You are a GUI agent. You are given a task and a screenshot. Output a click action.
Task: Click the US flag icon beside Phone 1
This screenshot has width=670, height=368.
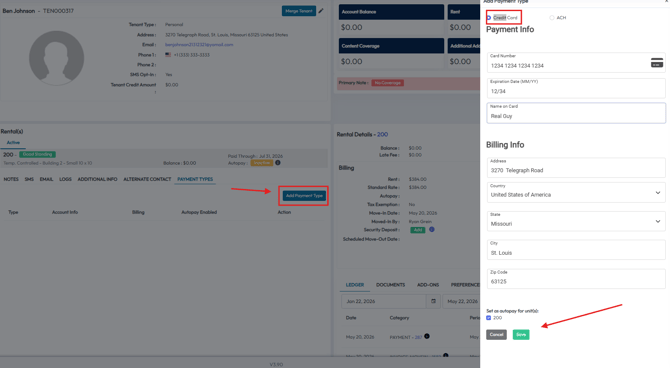coord(168,55)
